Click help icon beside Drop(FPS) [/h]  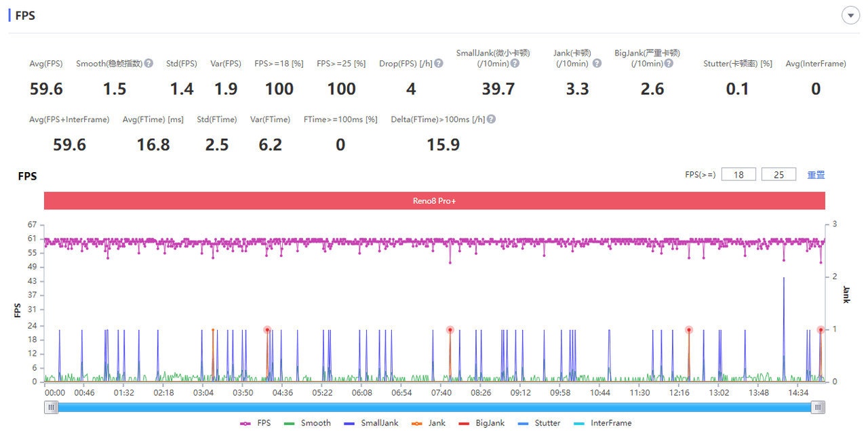coord(439,64)
